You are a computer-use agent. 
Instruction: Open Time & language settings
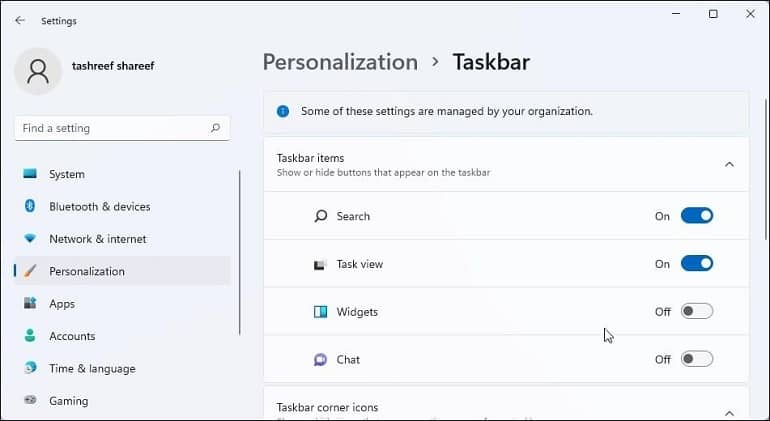coord(122,368)
